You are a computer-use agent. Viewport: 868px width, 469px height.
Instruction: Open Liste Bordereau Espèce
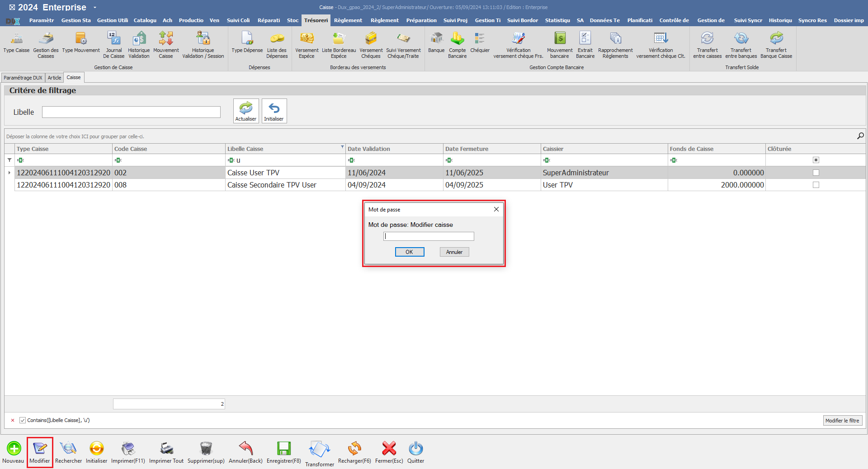pos(339,45)
